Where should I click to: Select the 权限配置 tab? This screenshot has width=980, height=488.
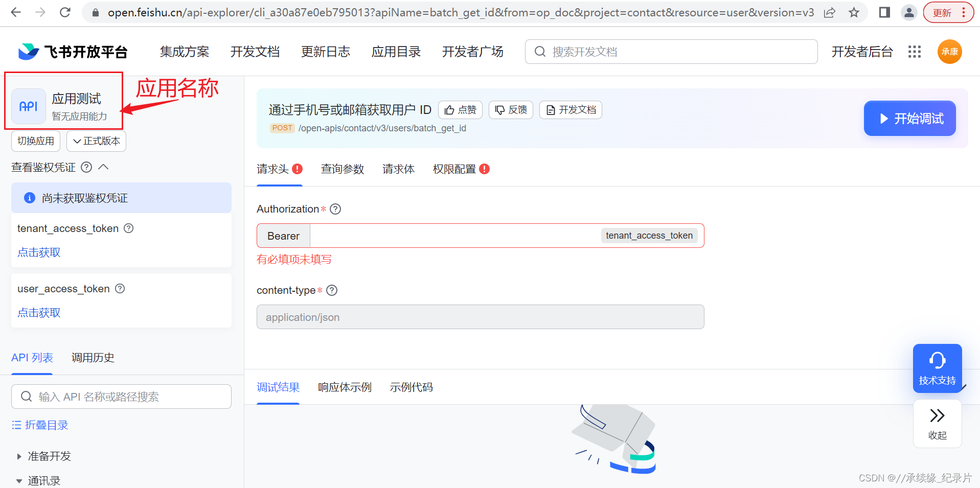point(454,169)
